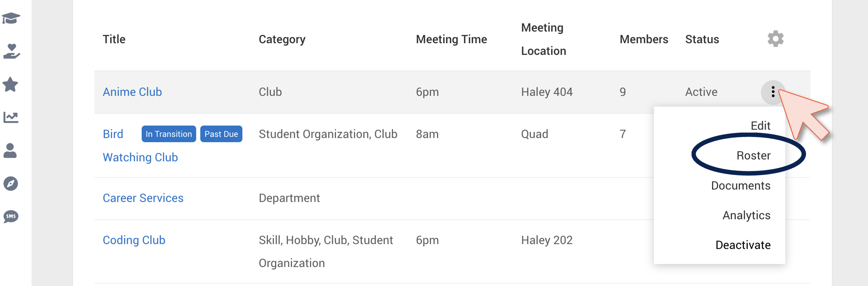The image size is (868, 286).
Task: Open the SMS chat bubble icon
Action: coord(11,216)
